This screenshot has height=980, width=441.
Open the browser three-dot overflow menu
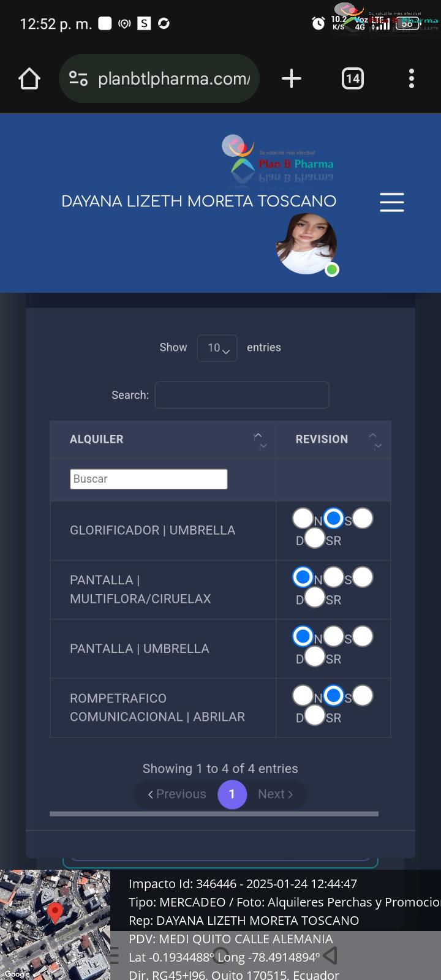point(412,78)
